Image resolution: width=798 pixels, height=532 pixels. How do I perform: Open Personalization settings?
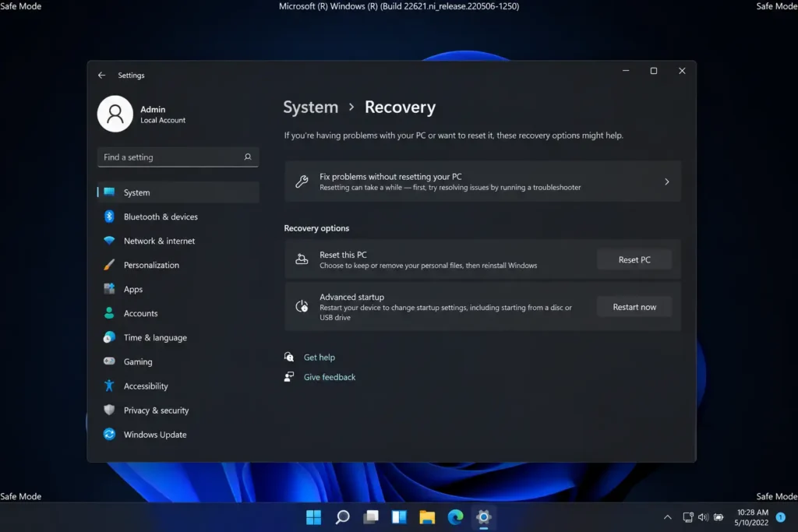tap(178, 265)
